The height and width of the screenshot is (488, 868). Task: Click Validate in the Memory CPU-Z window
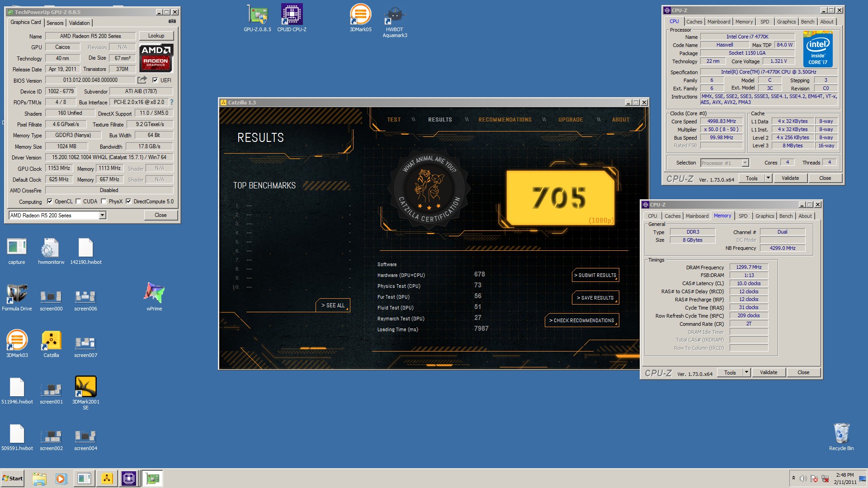click(x=769, y=372)
